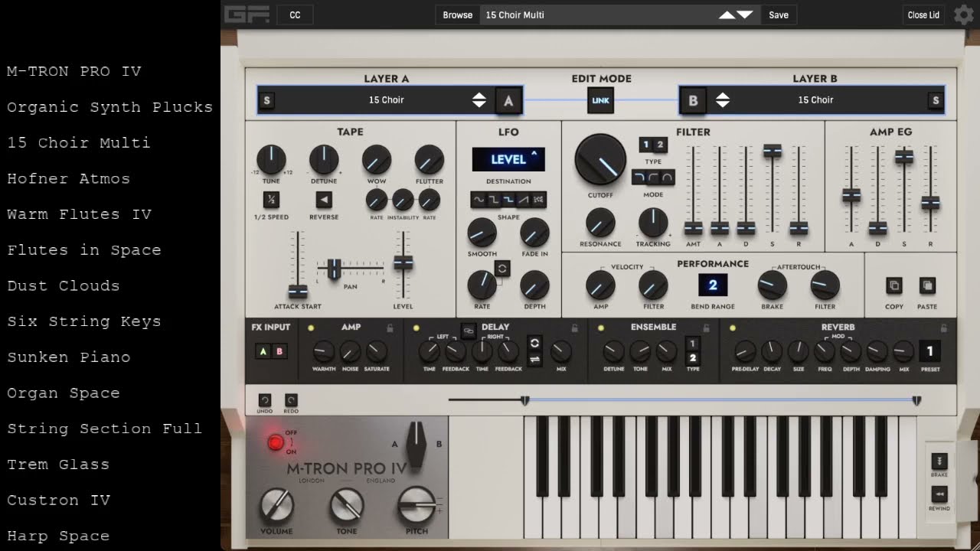Click the Copy layer icon

[x=893, y=285]
